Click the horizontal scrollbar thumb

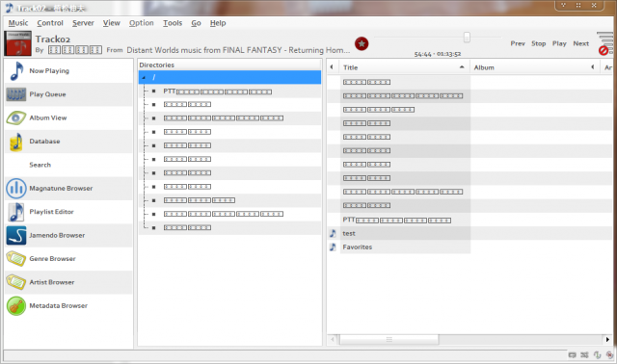(x=389, y=339)
